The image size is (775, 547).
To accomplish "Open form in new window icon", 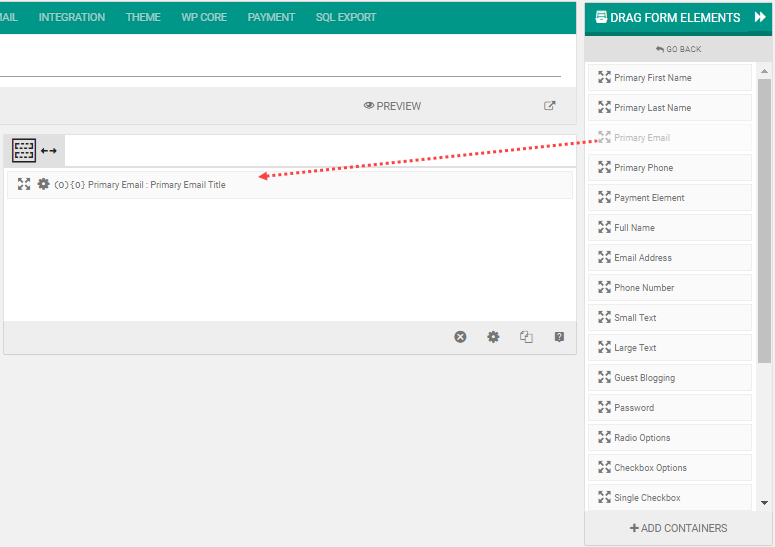I will [x=550, y=106].
